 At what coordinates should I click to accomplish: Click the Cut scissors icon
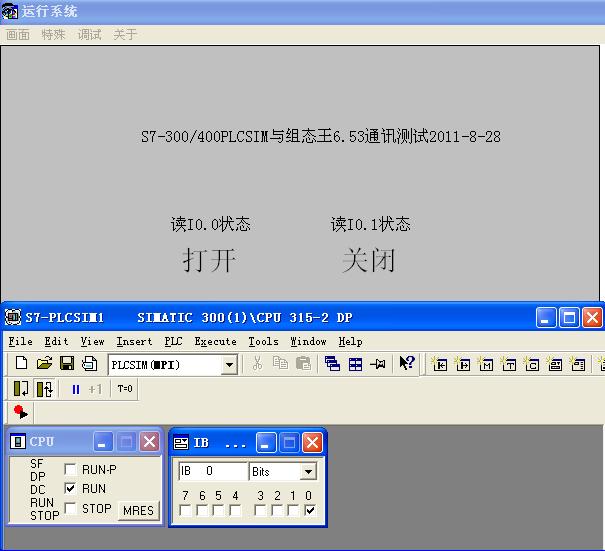(258, 363)
